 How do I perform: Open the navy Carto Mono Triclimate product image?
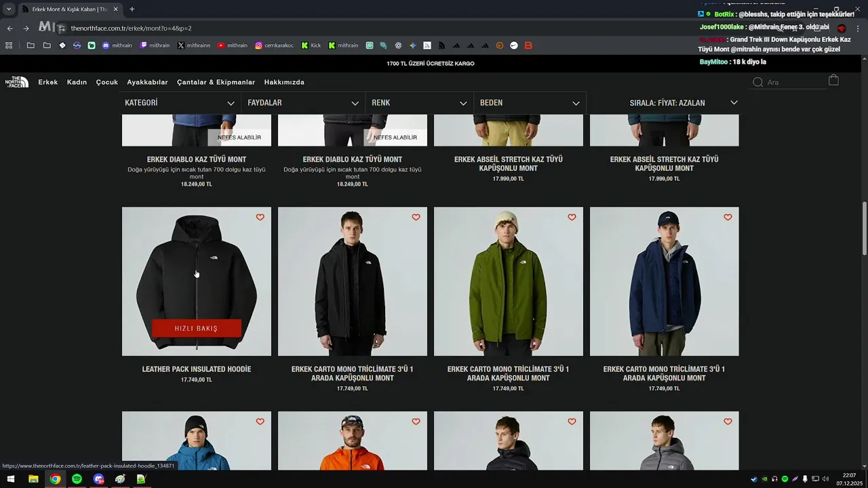click(x=665, y=281)
